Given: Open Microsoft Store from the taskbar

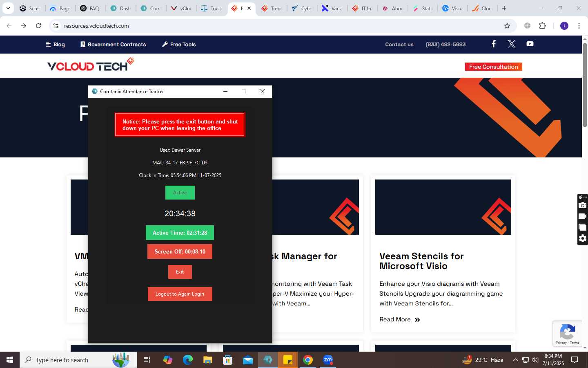Looking at the screenshot, I should click(x=228, y=360).
